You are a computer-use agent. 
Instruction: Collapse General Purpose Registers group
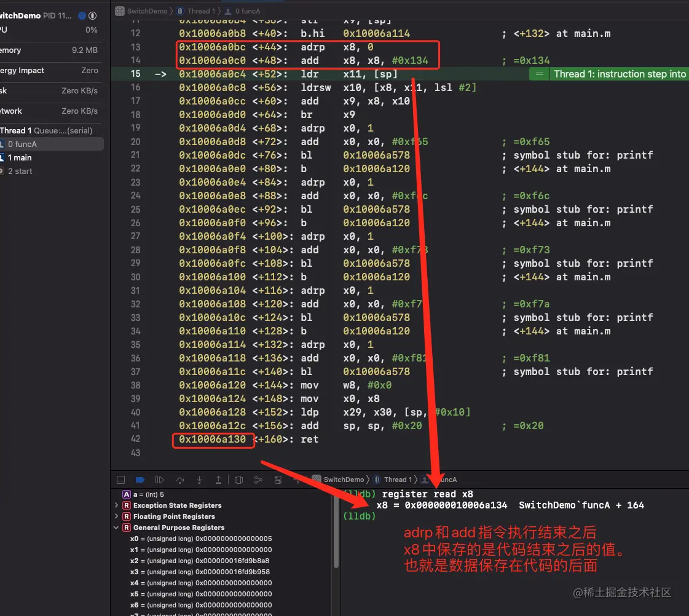(x=116, y=527)
